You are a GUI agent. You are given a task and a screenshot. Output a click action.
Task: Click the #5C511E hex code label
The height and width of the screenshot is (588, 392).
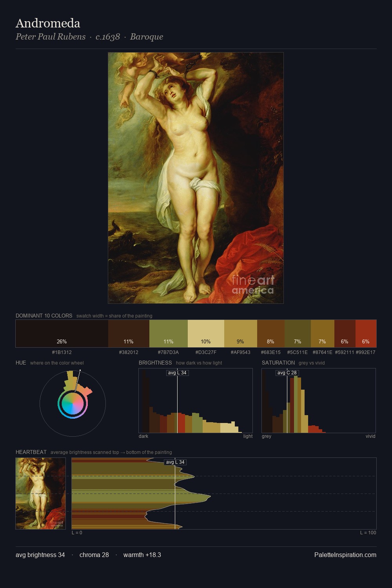(x=298, y=352)
